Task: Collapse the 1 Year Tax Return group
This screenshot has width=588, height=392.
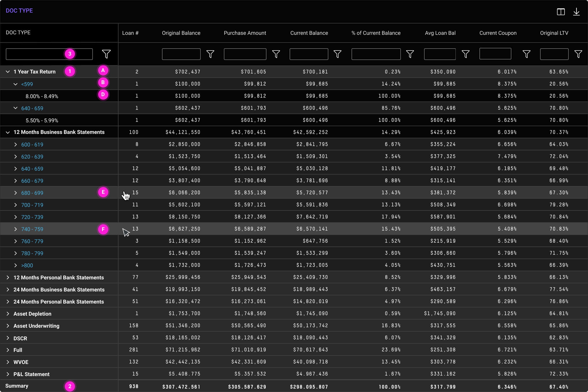Action: coord(8,72)
